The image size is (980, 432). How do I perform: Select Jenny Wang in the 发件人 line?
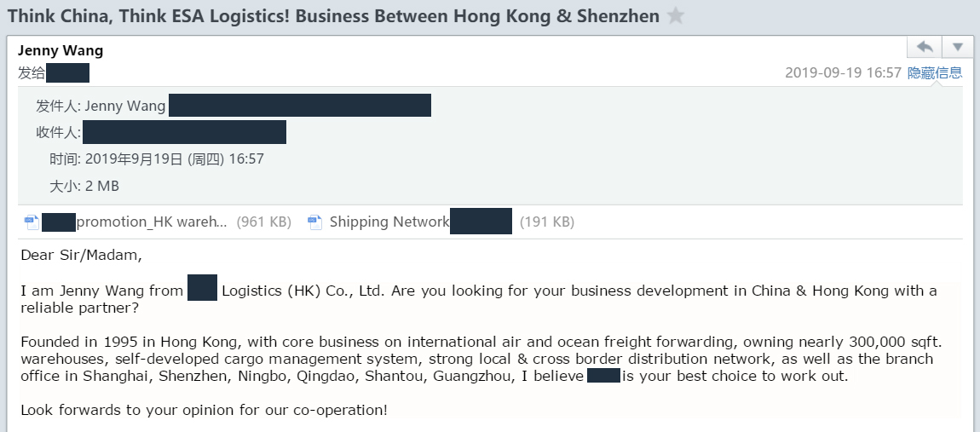(124, 107)
